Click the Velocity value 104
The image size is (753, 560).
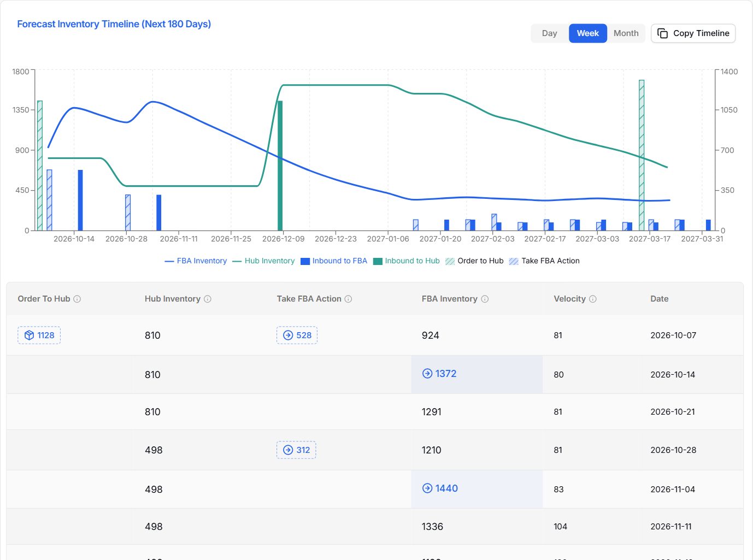tap(560, 527)
